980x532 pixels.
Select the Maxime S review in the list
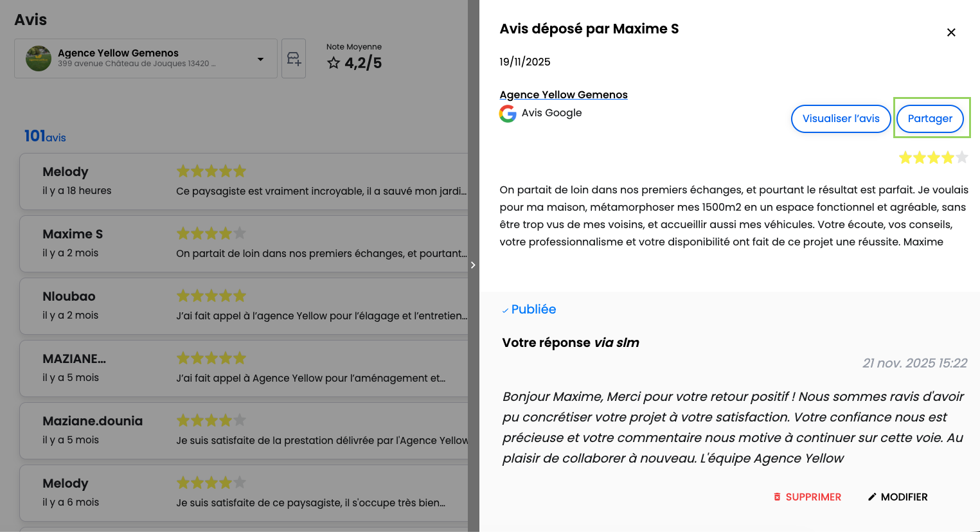(x=244, y=244)
